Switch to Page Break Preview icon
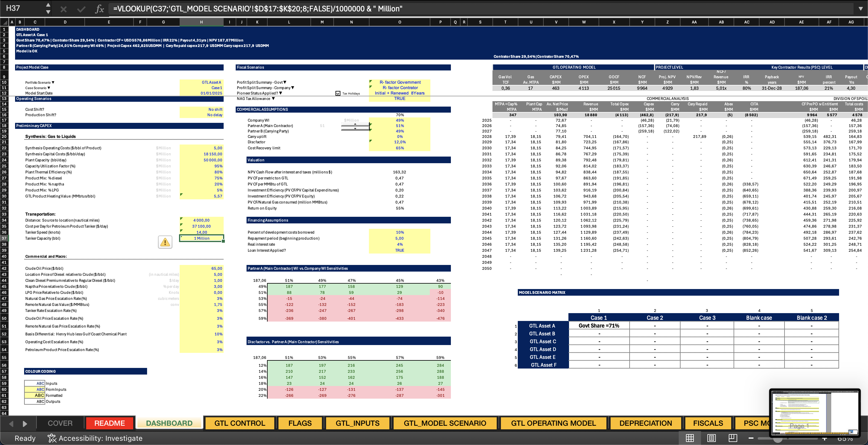 point(733,438)
